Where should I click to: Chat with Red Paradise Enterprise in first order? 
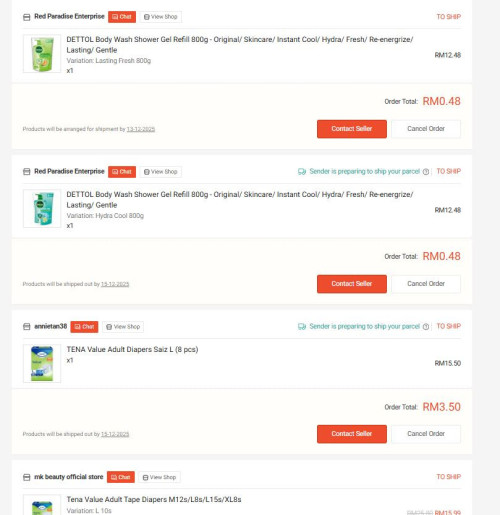point(122,17)
